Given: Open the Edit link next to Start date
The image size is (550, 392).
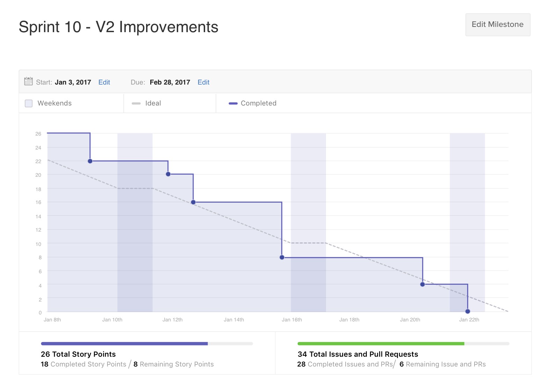Looking at the screenshot, I should coord(104,82).
